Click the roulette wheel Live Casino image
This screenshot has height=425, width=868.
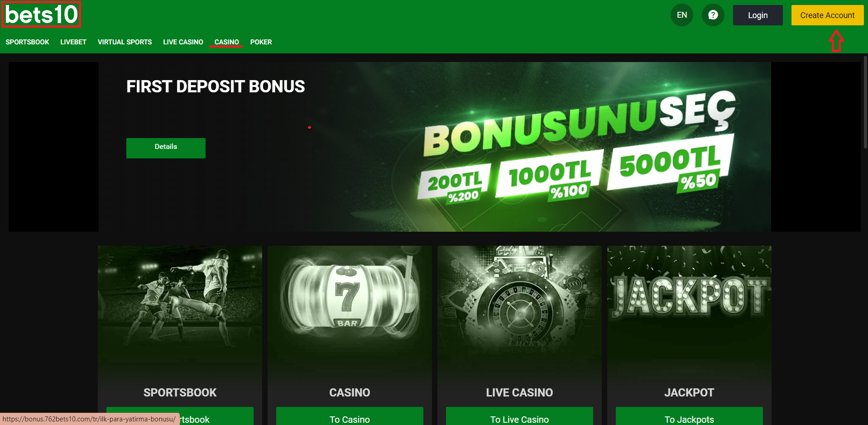pyautogui.click(x=519, y=308)
